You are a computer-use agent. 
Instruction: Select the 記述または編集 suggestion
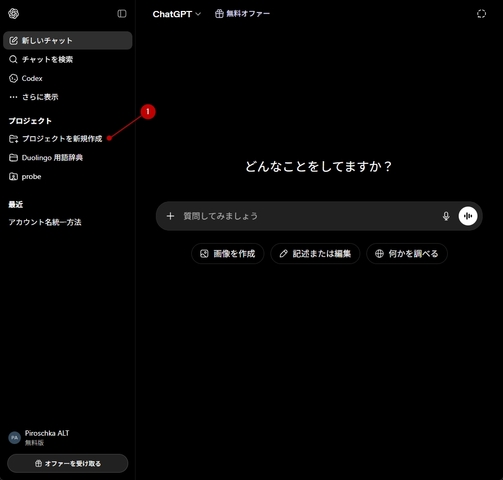pyautogui.click(x=315, y=254)
